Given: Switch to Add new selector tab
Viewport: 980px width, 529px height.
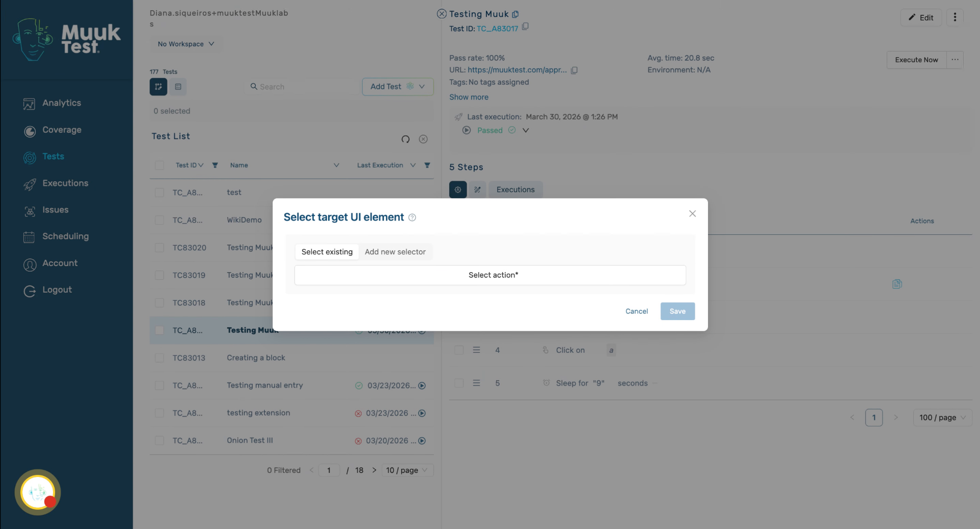Looking at the screenshot, I should (x=395, y=252).
